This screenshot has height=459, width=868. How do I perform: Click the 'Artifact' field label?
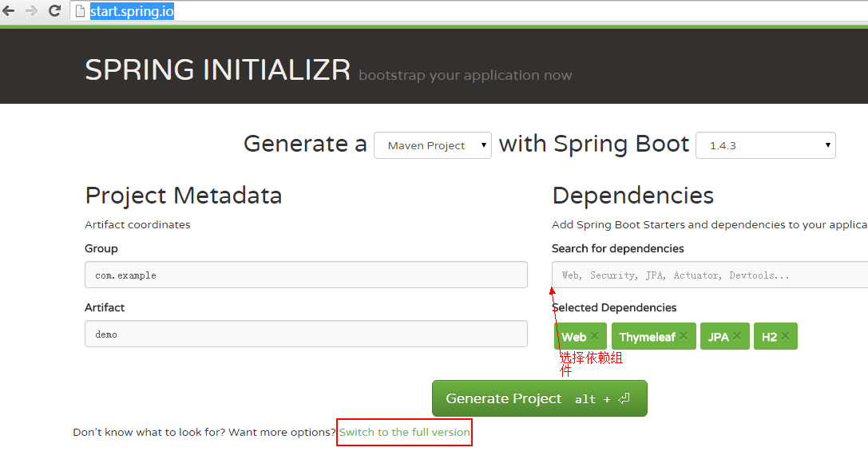[x=105, y=307]
